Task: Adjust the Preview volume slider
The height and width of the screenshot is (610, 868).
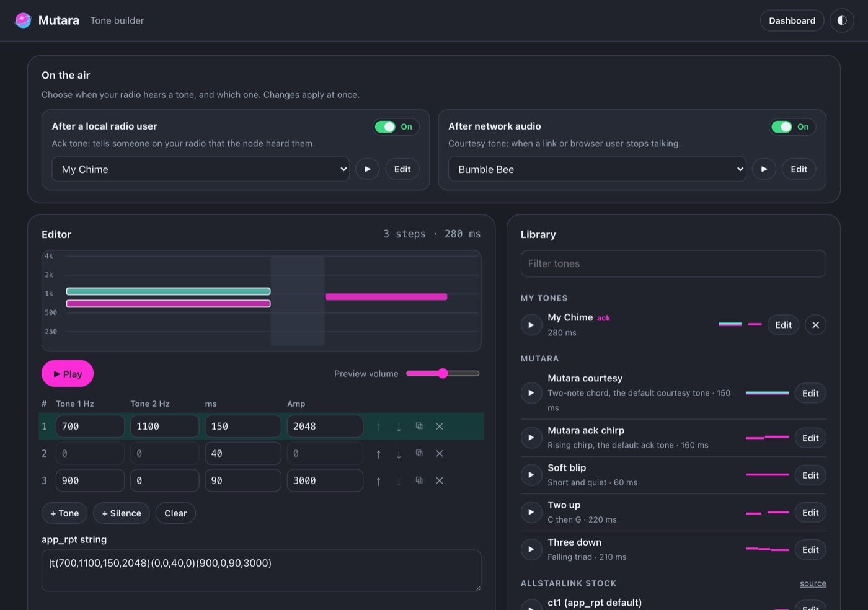Action: click(443, 373)
